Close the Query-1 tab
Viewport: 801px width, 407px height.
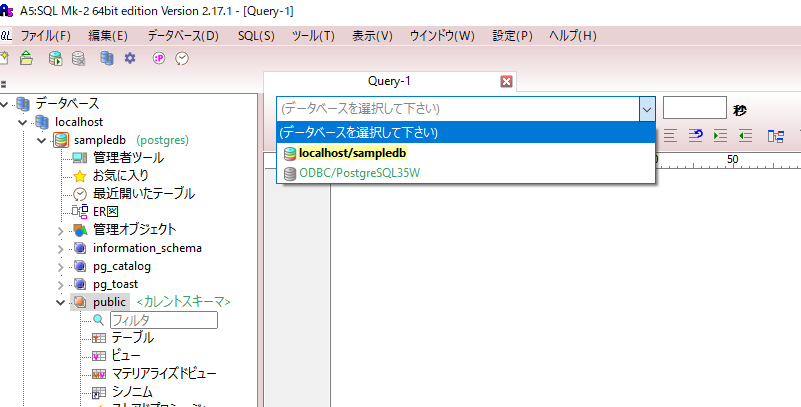[506, 81]
